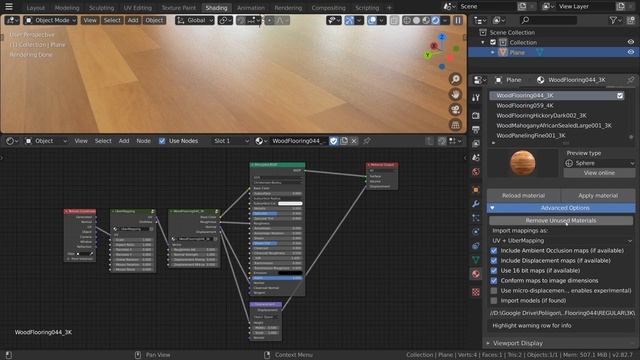Toggle Conform maps to image dimensions checkbox
The width and height of the screenshot is (640, 360).
tap(494, 280)
